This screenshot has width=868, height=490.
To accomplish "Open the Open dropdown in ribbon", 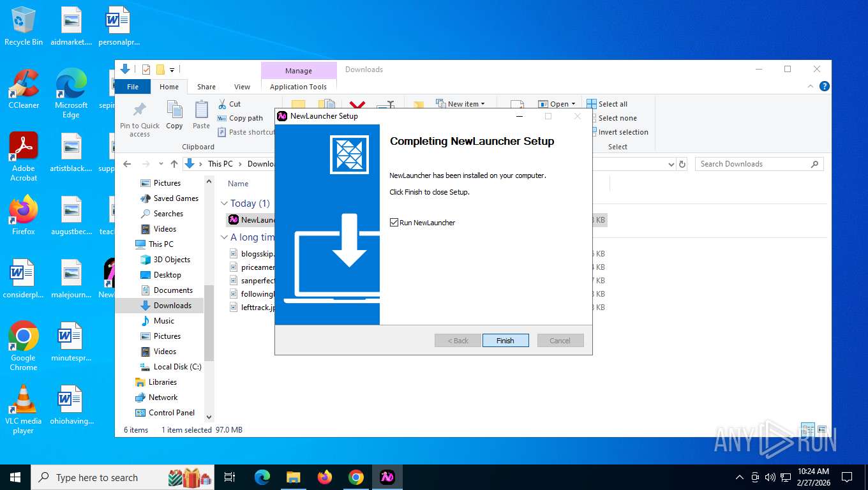I will tap(557, 103).
